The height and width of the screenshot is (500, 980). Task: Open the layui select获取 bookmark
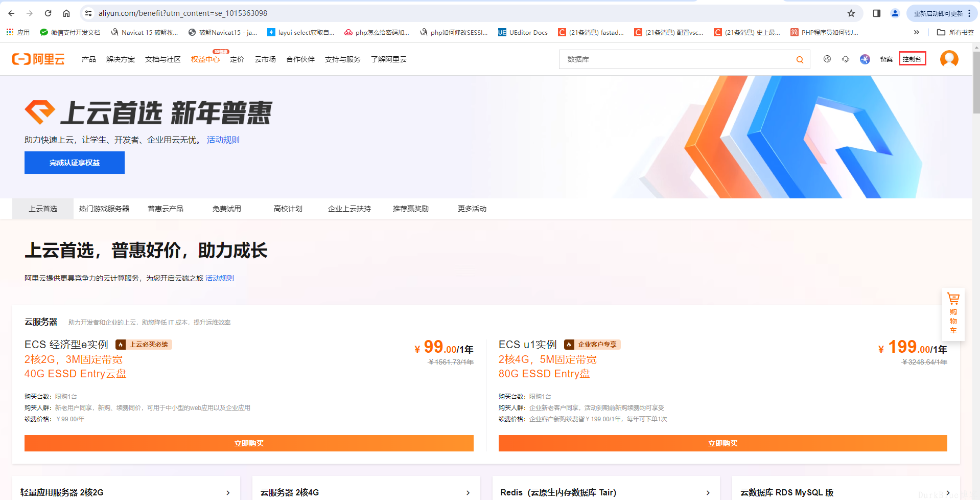301,32
